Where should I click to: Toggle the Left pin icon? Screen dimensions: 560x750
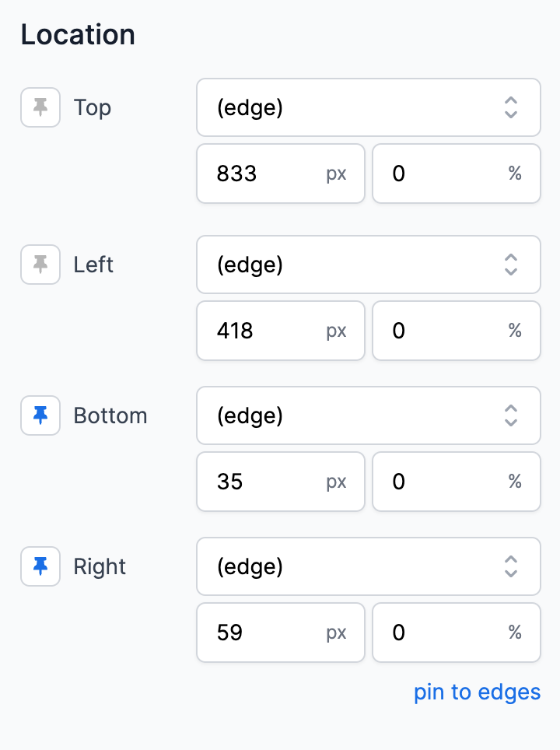pos(40,265)
